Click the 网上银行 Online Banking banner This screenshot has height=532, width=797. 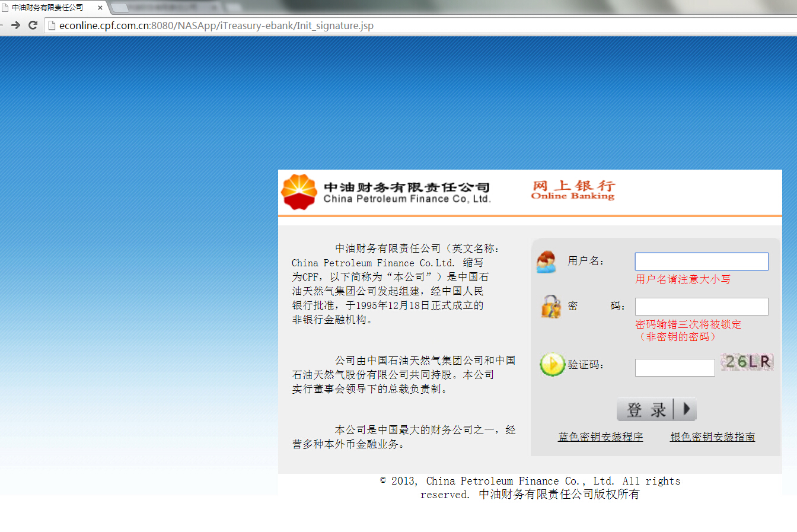click(573, 190)
